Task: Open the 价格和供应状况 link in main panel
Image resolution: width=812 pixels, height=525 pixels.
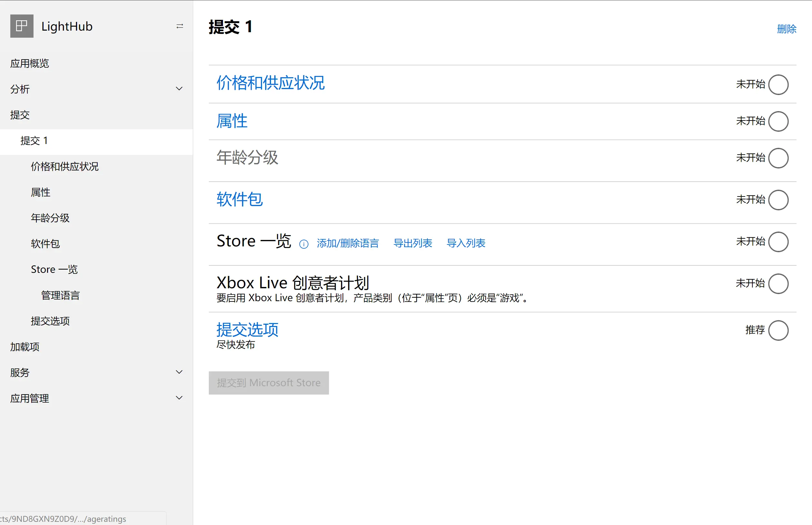Action: pos(270,83)
